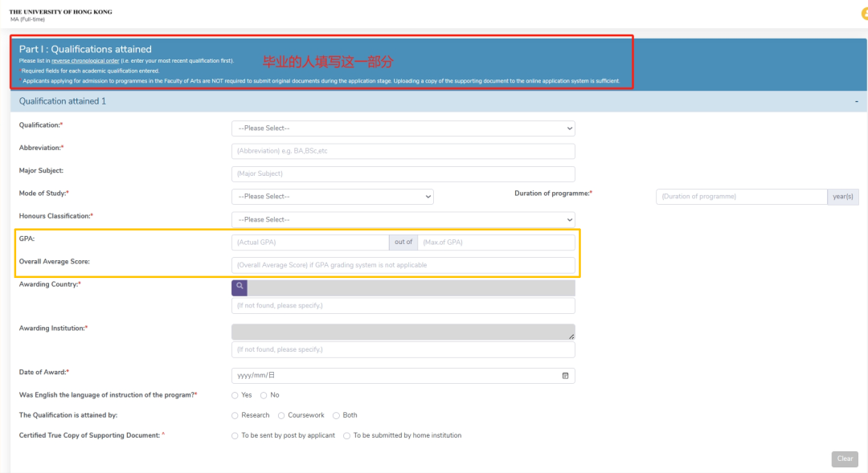Image resolution: width=868 pixels, height=473 pixels.
Task: Open the Qualification dropdown
Action: tap(403, 128)
